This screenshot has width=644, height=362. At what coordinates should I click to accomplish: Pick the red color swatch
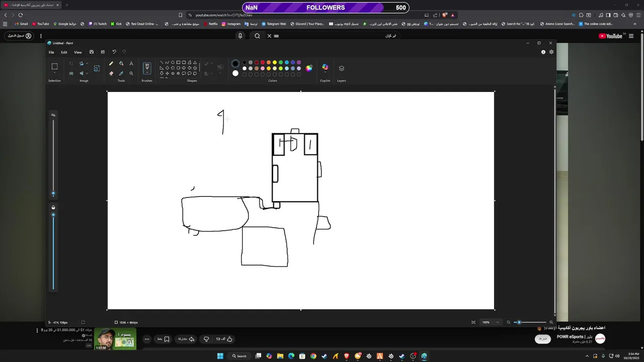pos(262,62)
